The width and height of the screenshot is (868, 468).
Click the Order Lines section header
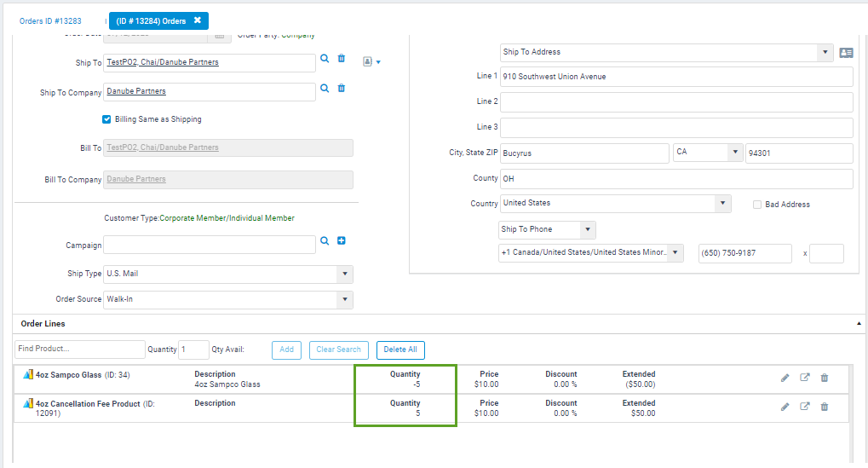(x=43, y=323)
